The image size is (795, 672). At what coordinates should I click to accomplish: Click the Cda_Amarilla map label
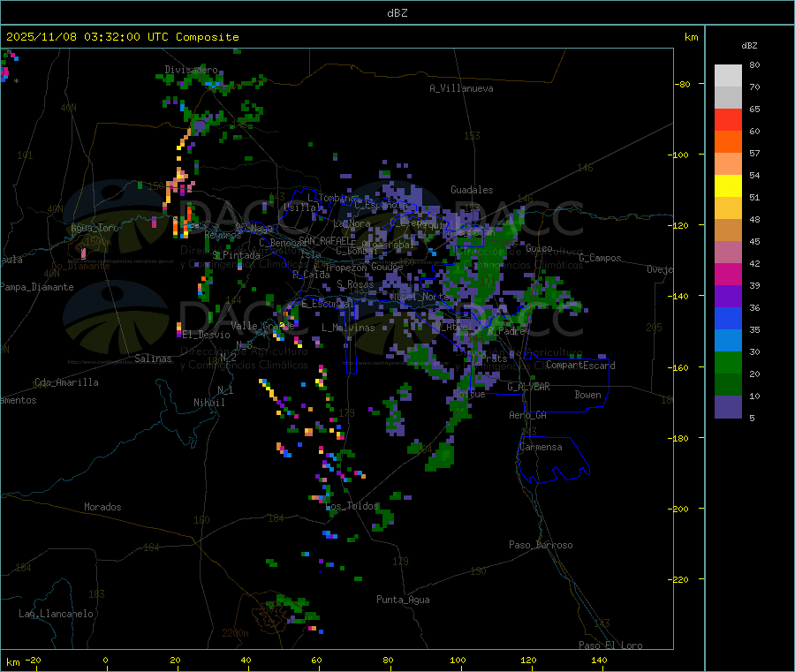pos(66,382)
